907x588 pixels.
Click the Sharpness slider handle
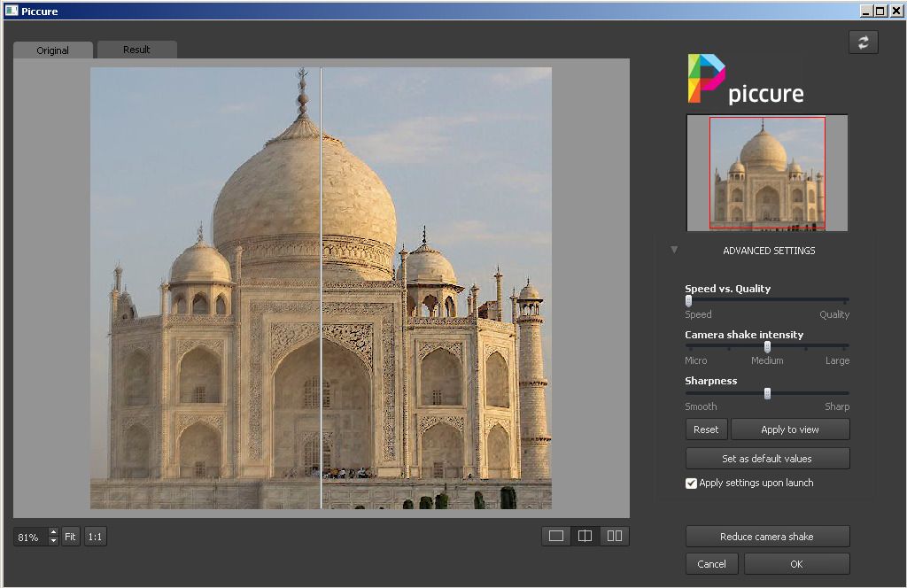767,393
